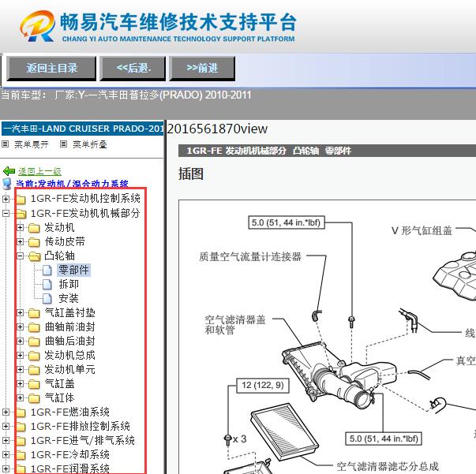Collapse the 凸轮轴 subfolder
Screen dimensions: 476x474
[20, 256]
